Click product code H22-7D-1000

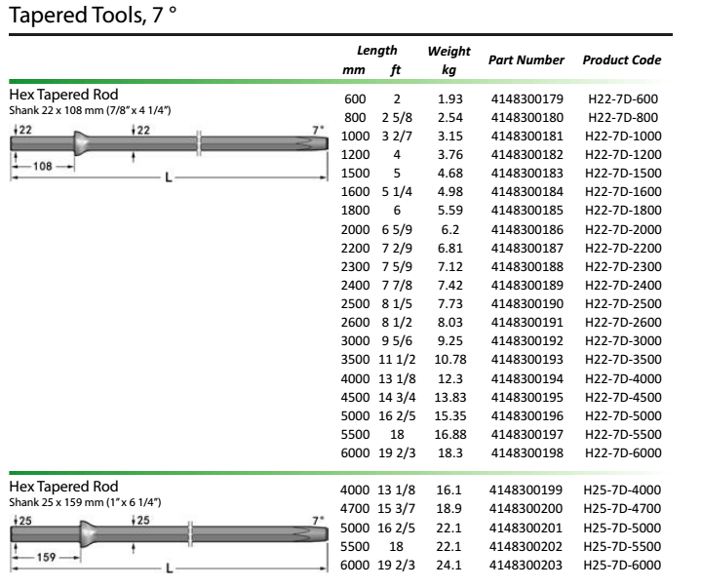(x=622, y=136)
